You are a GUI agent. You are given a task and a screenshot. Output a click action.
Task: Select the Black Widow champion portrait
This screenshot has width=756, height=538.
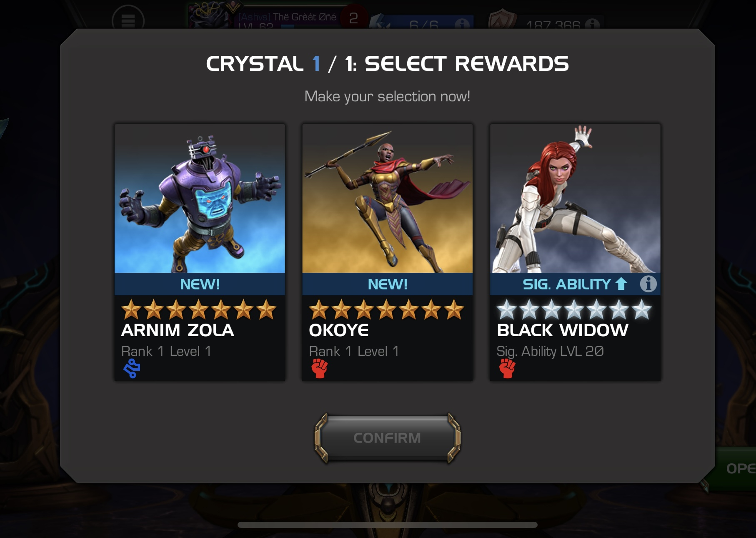(575, 199)
